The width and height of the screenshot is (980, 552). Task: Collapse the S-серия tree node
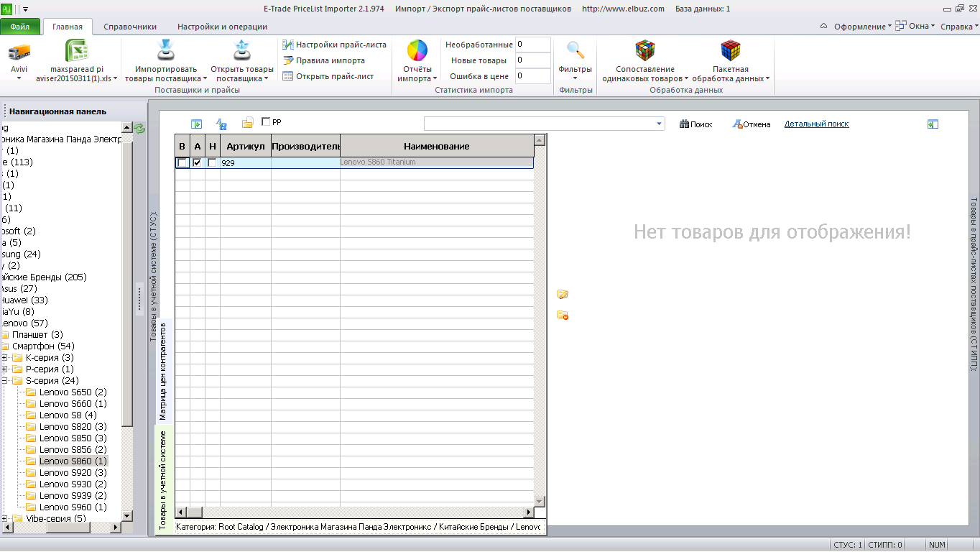[5, 381]
